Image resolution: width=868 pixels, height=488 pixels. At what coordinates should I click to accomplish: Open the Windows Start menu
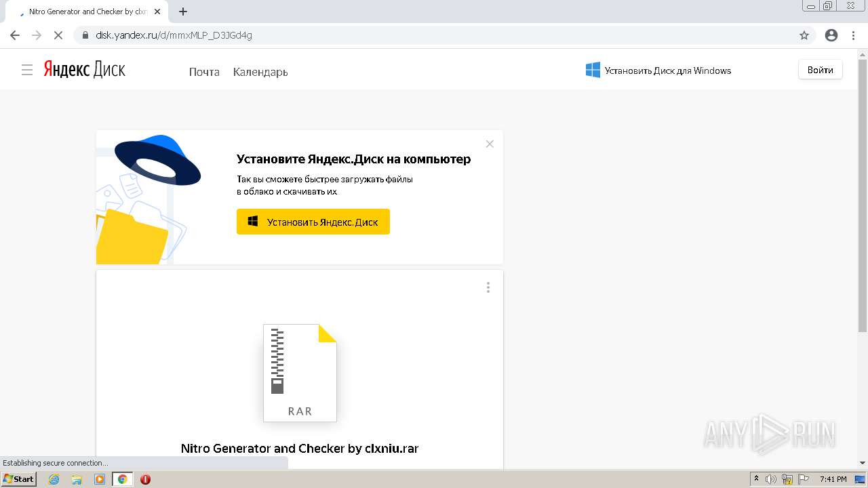pos(18,479)
